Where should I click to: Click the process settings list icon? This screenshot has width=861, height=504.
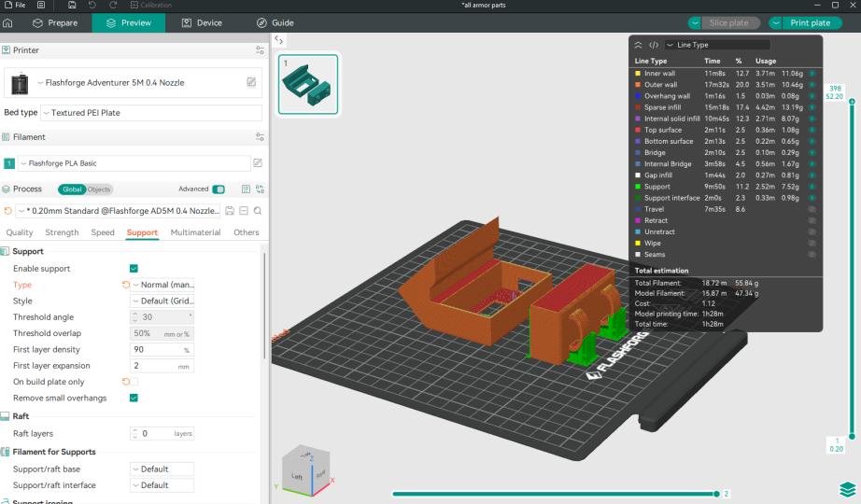[246, 189]
